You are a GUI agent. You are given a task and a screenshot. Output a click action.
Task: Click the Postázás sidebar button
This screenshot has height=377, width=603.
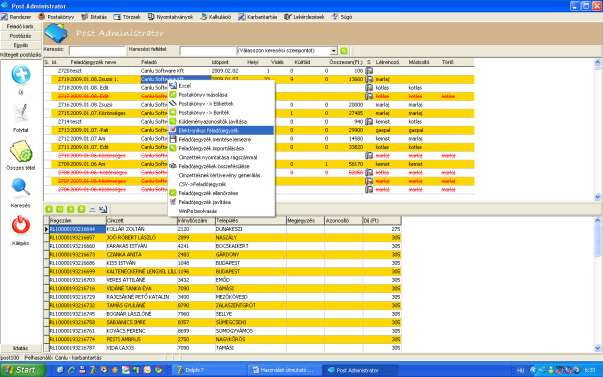click(x=20, y=36)
